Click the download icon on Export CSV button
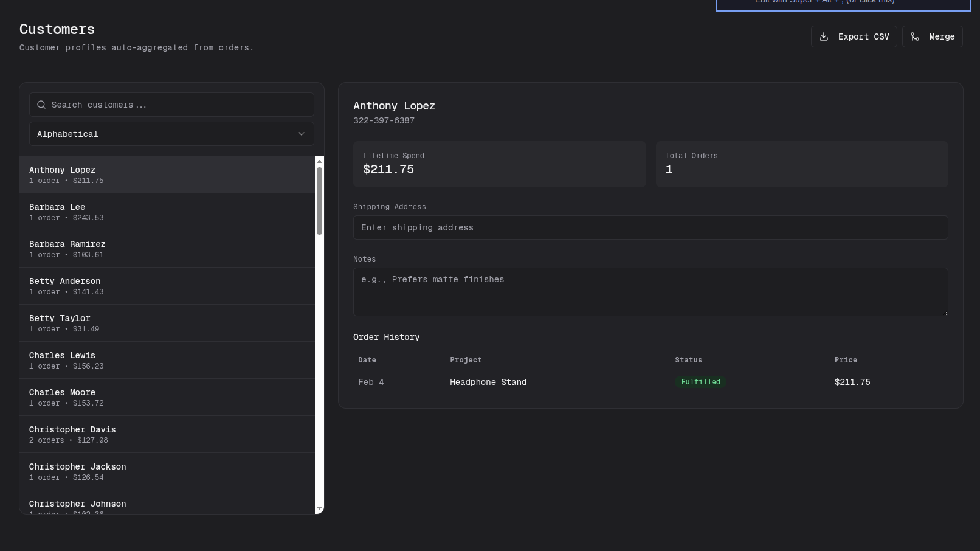The image size is (980, 551). click(824, 36)
